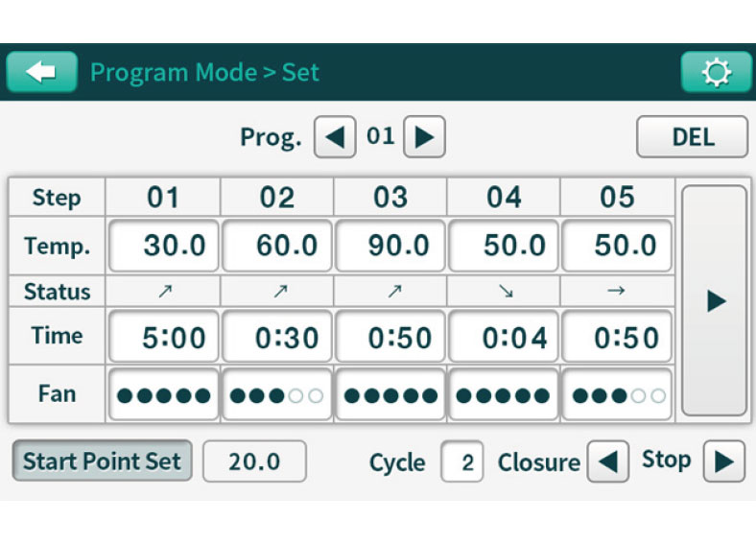756x544 pixels.
Task: Edit the start point value 20.0
Action: click(x=254, y=461)
